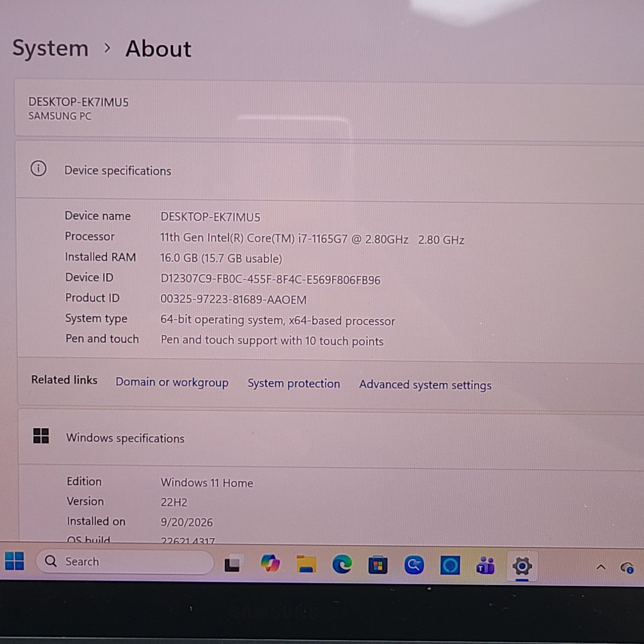The image size is (644, 644).
Task: Click the Installed on label
Action: (x=96, y=521)
